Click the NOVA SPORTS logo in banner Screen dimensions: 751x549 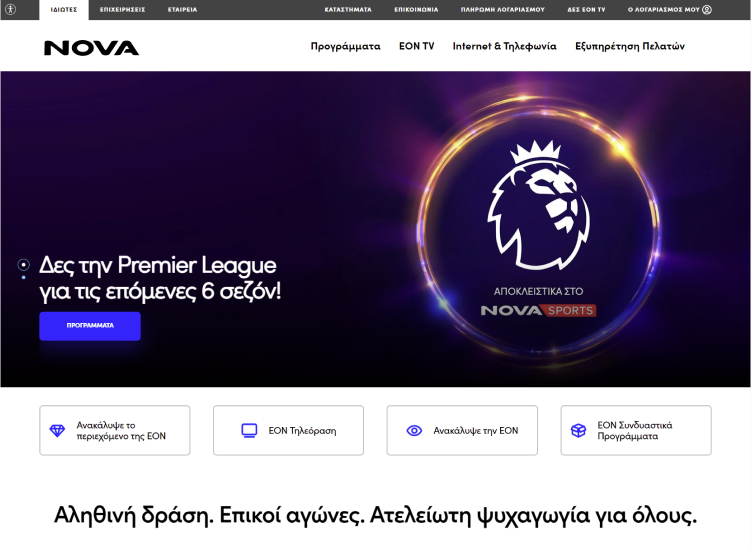538,310
